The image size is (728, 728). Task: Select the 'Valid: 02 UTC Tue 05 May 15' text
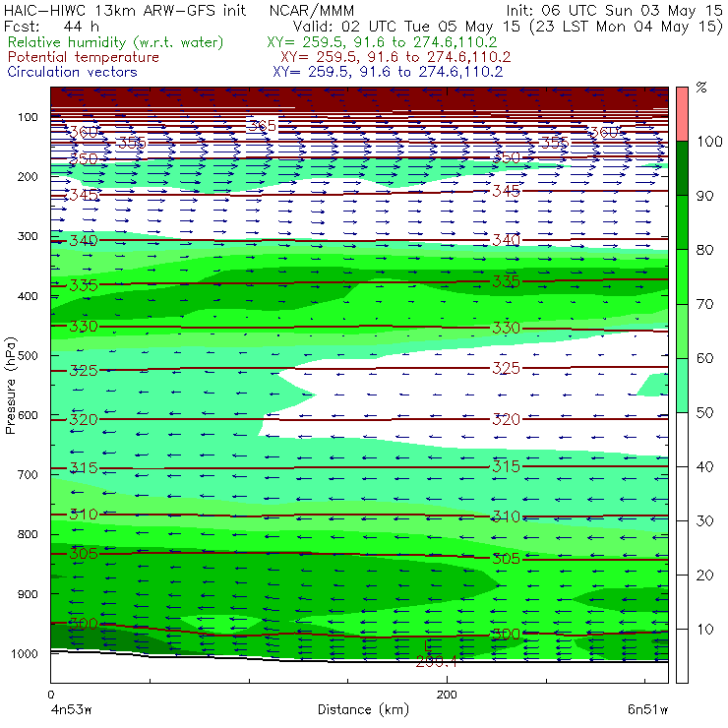406,27
